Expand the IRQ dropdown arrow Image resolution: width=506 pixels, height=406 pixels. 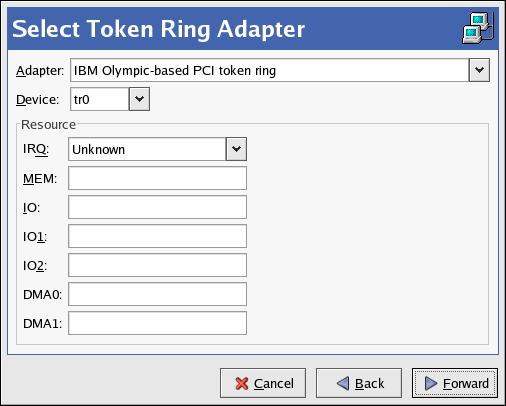tap(236, 149)
